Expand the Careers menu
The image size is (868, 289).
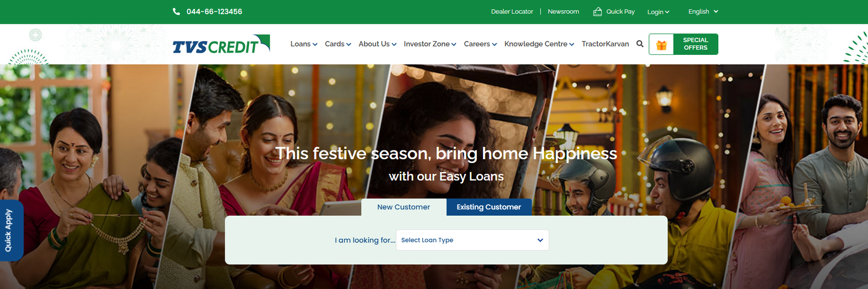click(480, 44)
